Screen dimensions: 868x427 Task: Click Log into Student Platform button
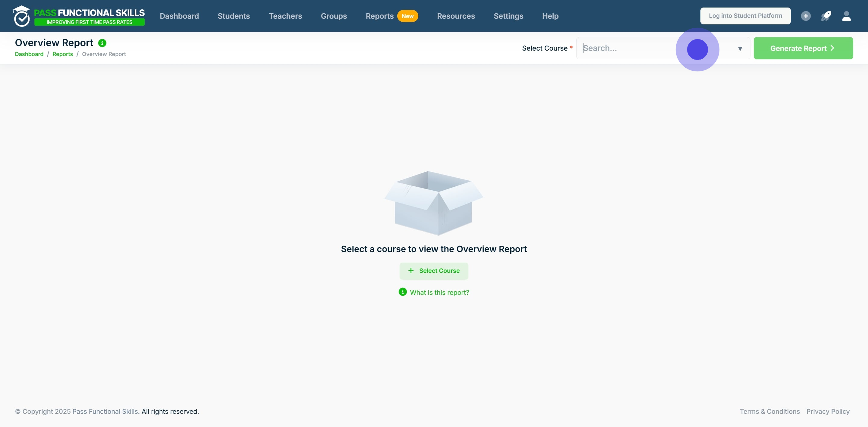click(745, 16)
